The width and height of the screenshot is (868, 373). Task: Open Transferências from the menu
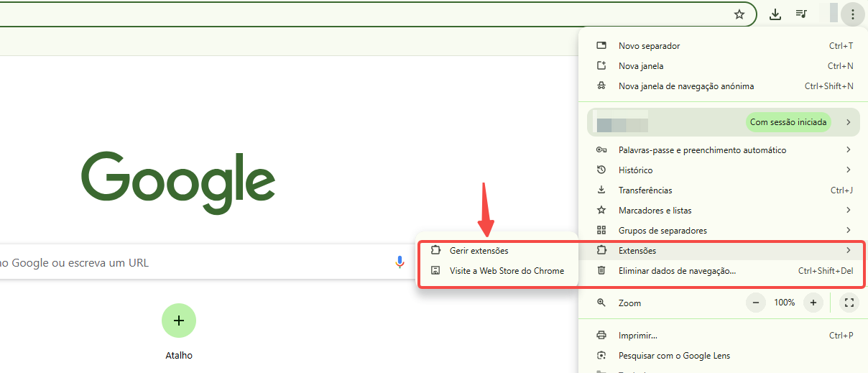724,190
